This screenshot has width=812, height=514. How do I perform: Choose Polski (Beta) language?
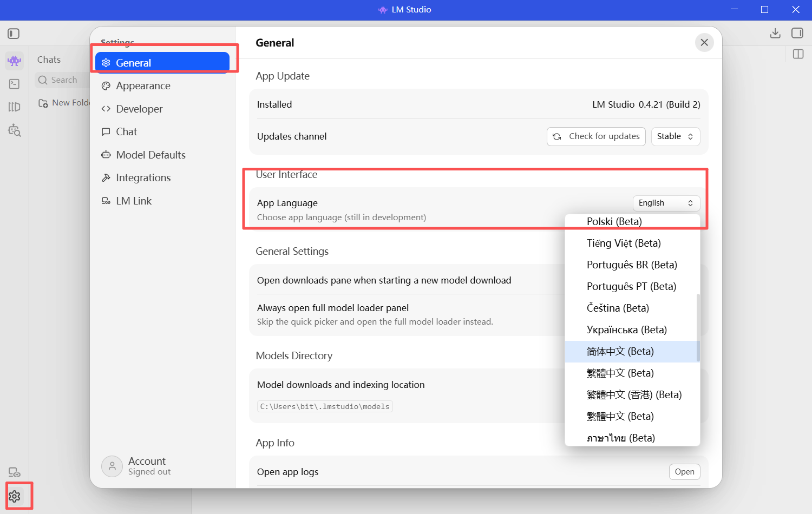click(632, 221)
